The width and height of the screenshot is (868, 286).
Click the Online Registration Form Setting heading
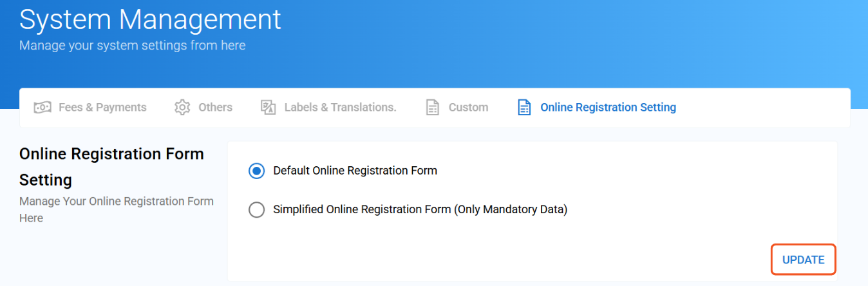111,166
